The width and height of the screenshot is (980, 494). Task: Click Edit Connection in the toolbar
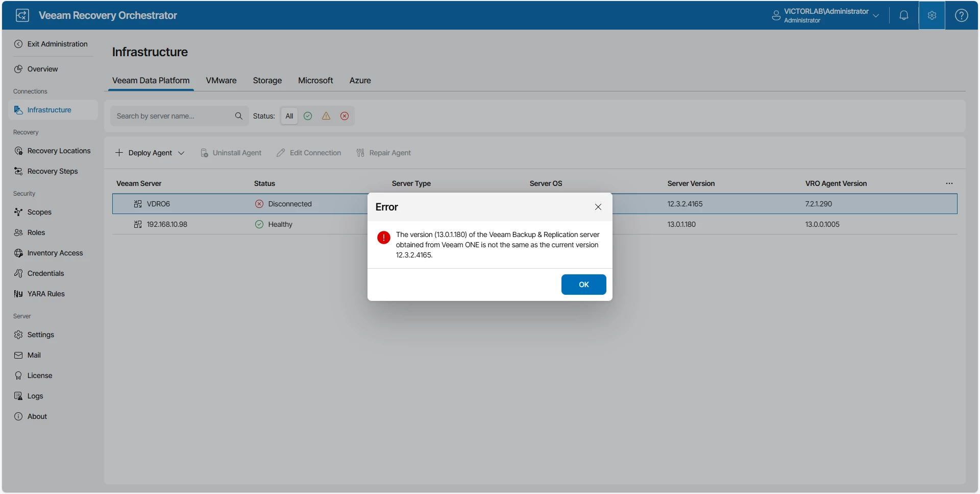[x=309, y=153]
